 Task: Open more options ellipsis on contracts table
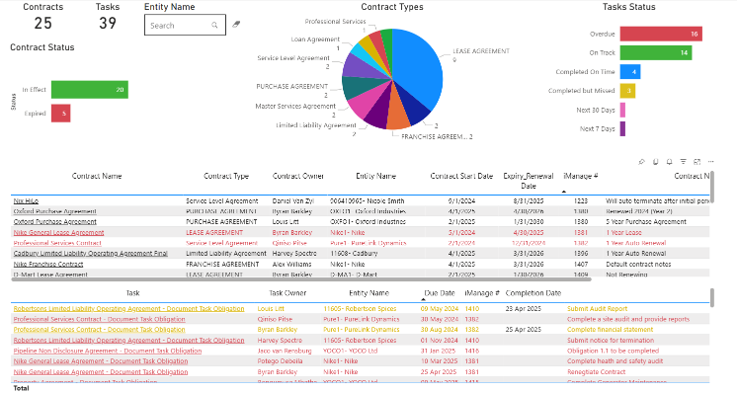coord(711,162)
